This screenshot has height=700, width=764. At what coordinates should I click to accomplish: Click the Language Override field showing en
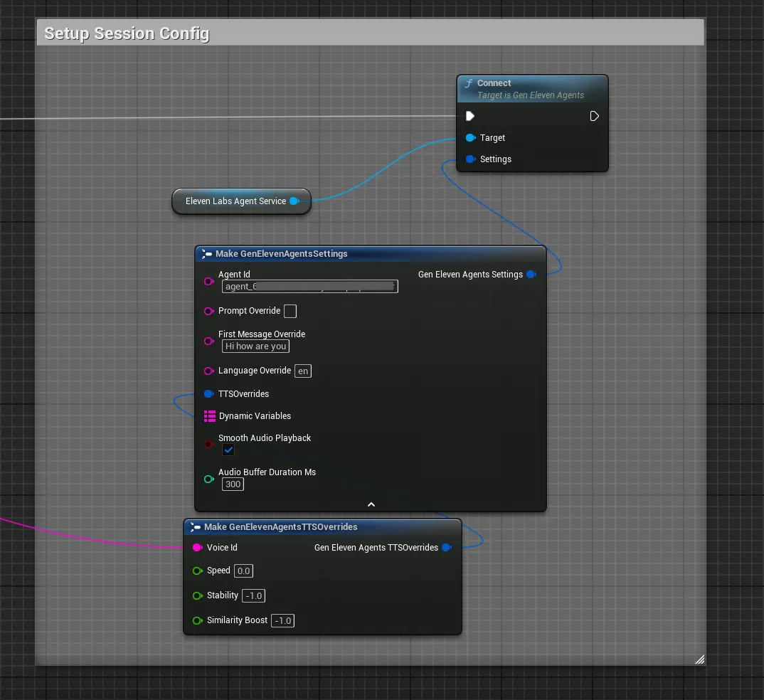click(x=303, y=371)
